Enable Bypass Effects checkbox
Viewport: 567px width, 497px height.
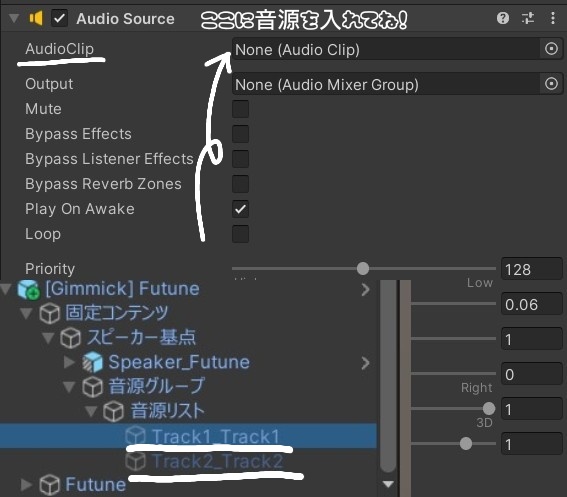tap(240, 134)
